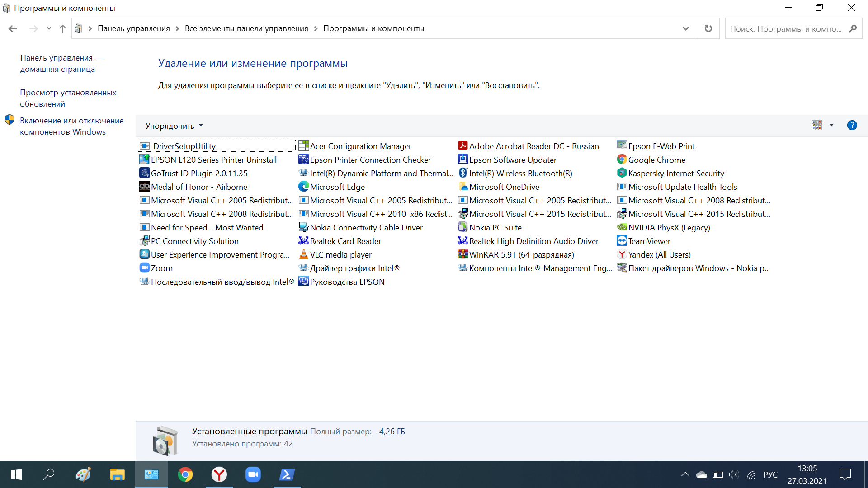The width and height of the screenshot is (868, 488).
Task: Select the Microsoft Edge program icon
Action: point(303,187)
